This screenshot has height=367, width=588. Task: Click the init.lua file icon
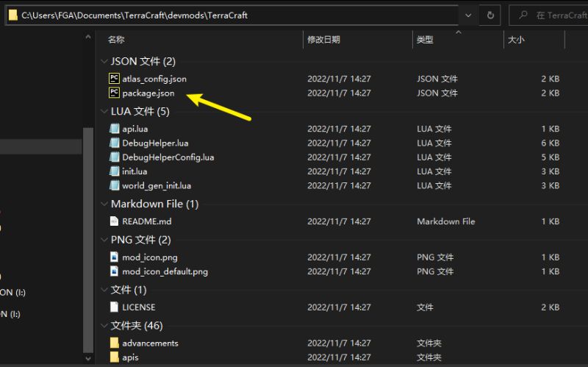tap(115, 171)
